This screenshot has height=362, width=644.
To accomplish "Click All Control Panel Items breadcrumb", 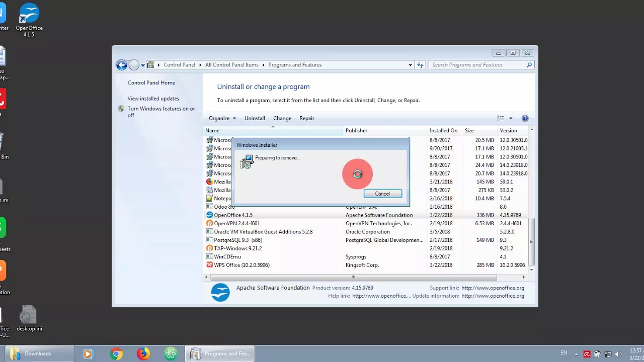I will pyautogui.click(x=231, y=65).
